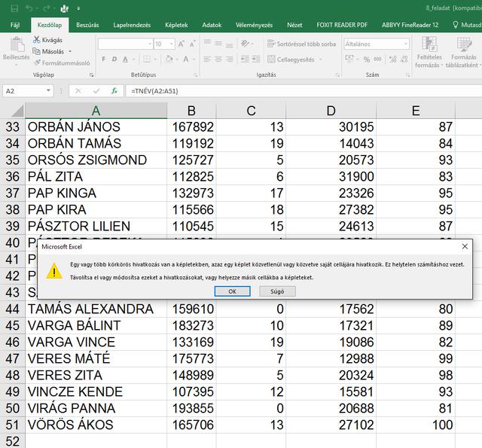This screenshot has height=448, width=482.
Task: Open the Cellaegyesítés dropdown arrow
Action: coord(321,59)
